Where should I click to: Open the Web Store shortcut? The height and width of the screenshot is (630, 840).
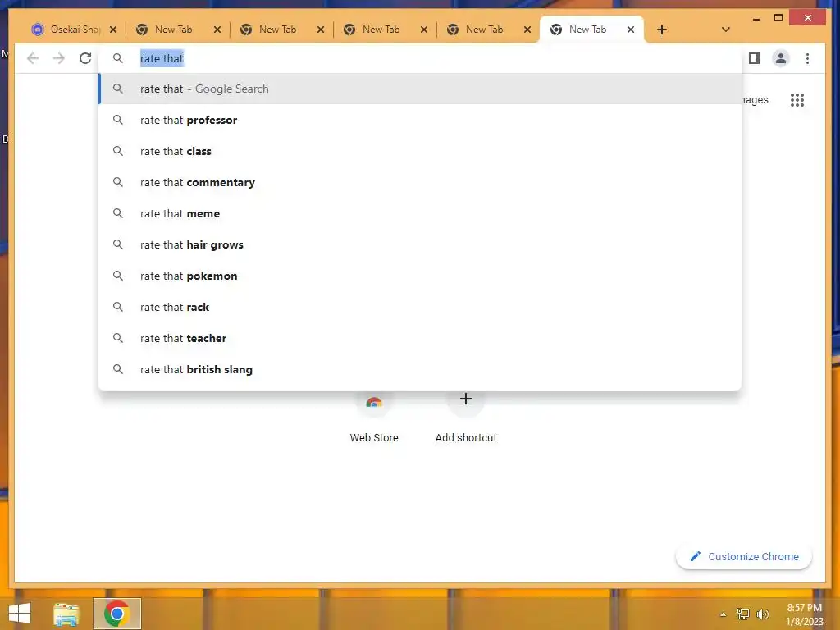(x=374, y=418)
